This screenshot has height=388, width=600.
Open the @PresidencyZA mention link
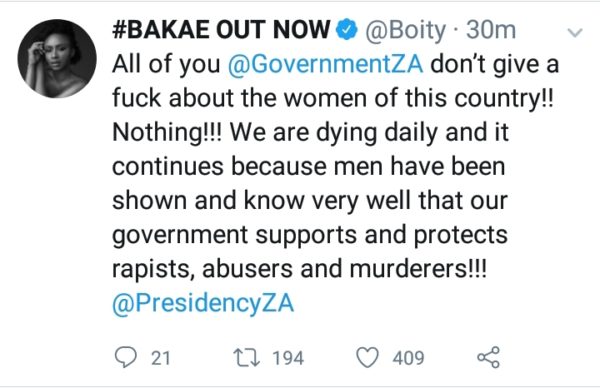[x=203, y=303]
